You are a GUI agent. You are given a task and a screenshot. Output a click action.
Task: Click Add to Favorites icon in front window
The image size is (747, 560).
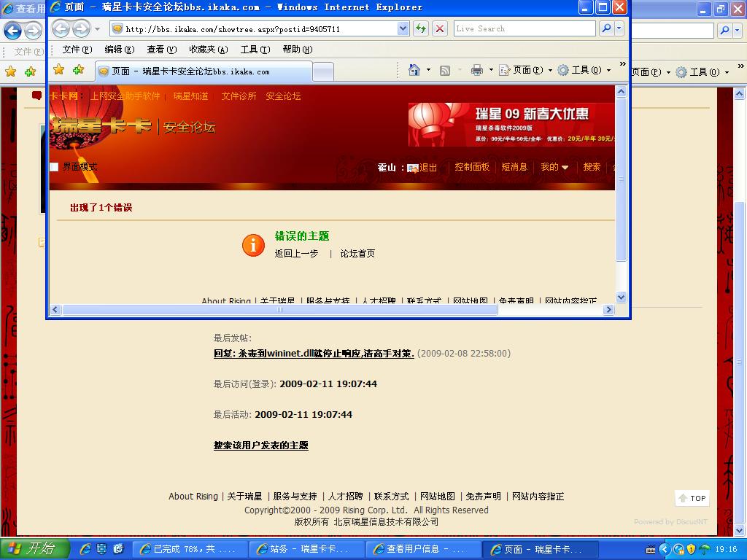78,70
